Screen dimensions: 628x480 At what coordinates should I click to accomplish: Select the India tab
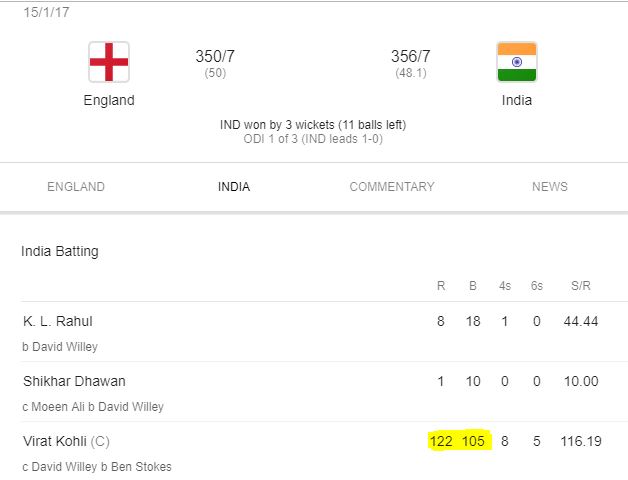(x=234, y=187)
